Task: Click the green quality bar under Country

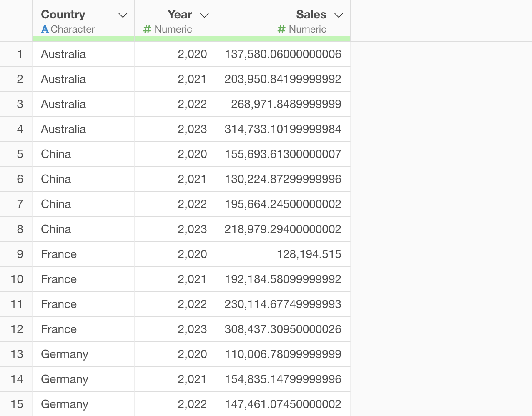Action: [83, 39]
